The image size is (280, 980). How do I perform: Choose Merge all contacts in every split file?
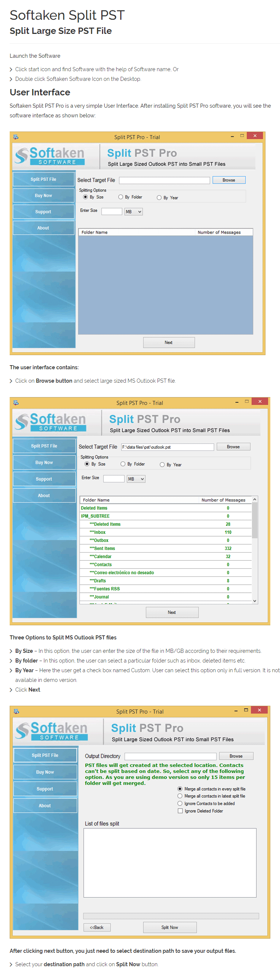tap(180, 789)
